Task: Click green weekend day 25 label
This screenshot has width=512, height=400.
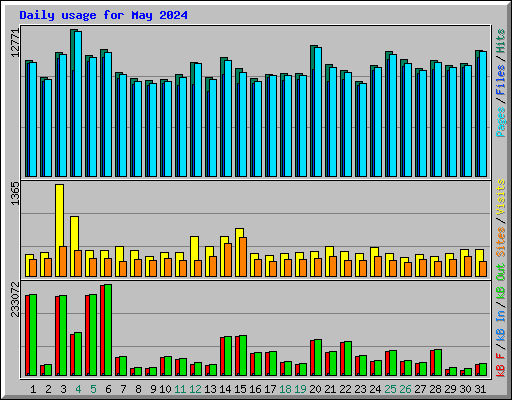Action: pyautogui.click(x=390, y=389)
